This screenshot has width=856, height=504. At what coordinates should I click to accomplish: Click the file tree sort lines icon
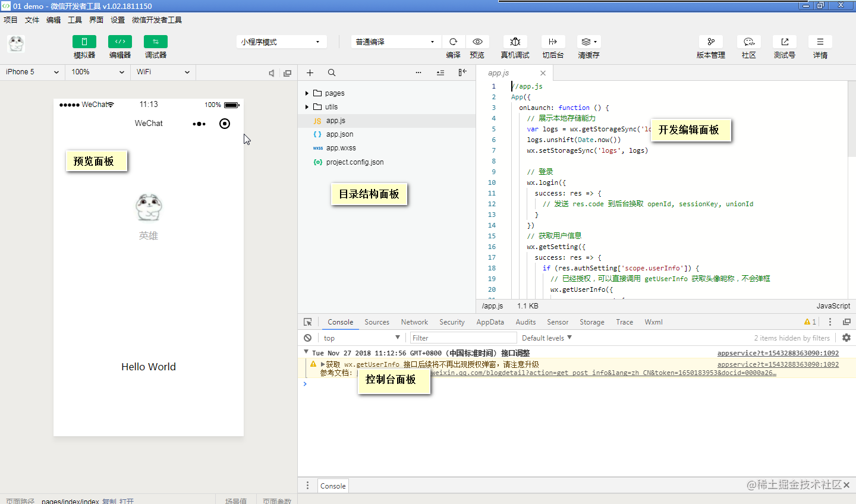pos(440,73)
